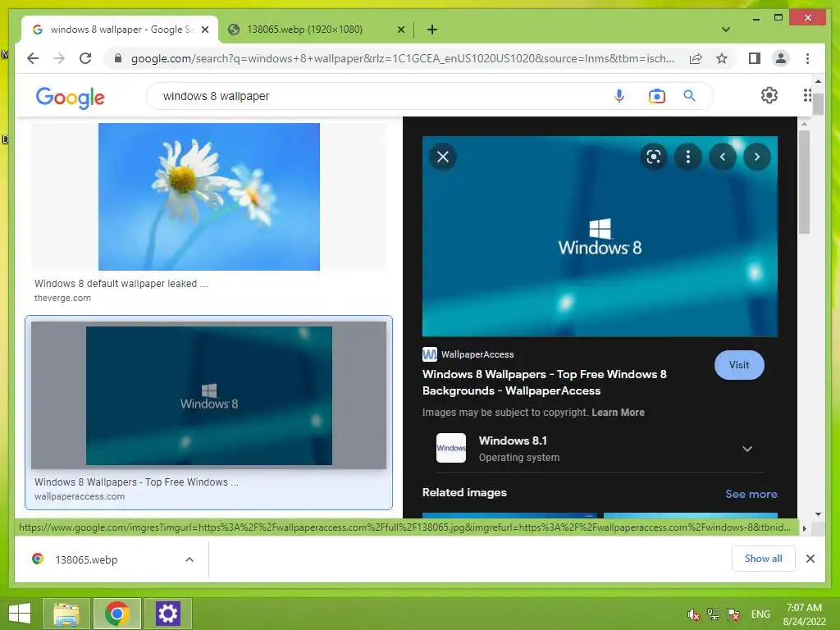
Task: Open Chrome's three-dot menu
Action: [x=807, y=58]
